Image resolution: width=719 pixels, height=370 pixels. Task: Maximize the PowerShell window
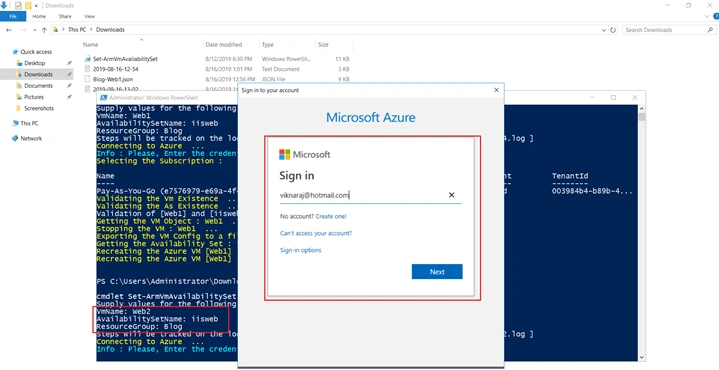tap(613, 98)
